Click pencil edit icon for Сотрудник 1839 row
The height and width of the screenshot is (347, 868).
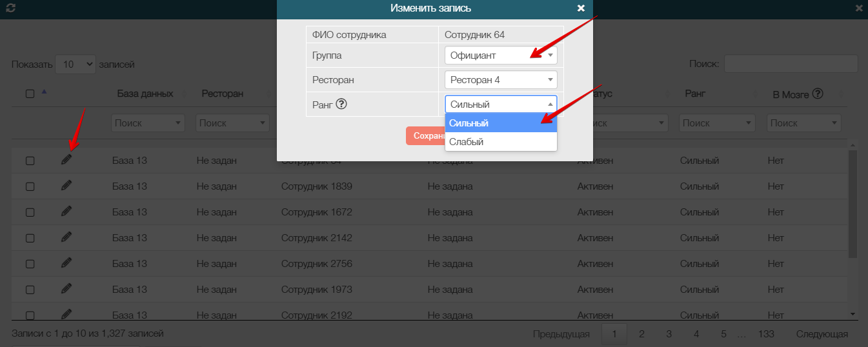66,186
